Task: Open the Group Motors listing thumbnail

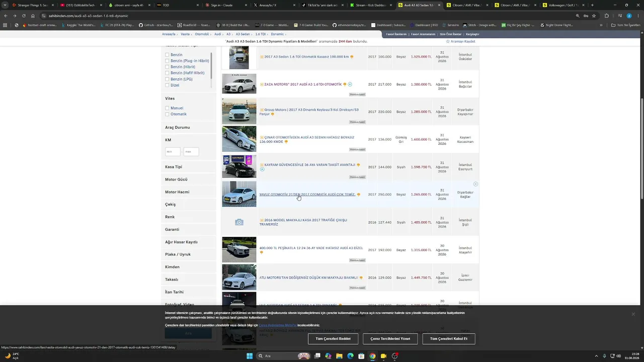Action: (239, 112)
